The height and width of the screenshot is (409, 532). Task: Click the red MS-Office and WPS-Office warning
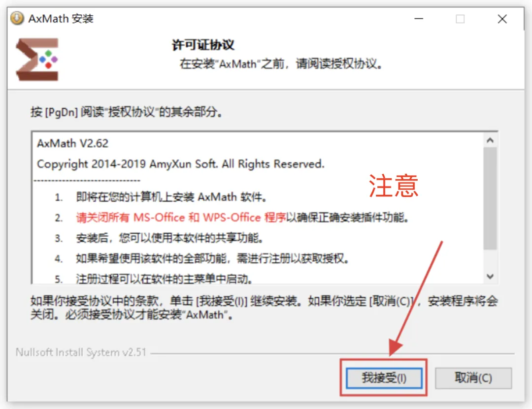[181, 218]
